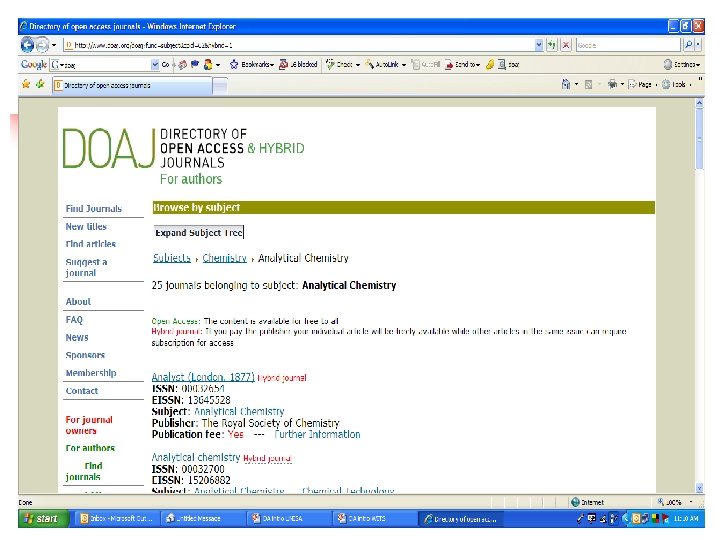Screen dimensions: 720x540
Task: Click the Google Toolbar Go button
Action: 165,65
